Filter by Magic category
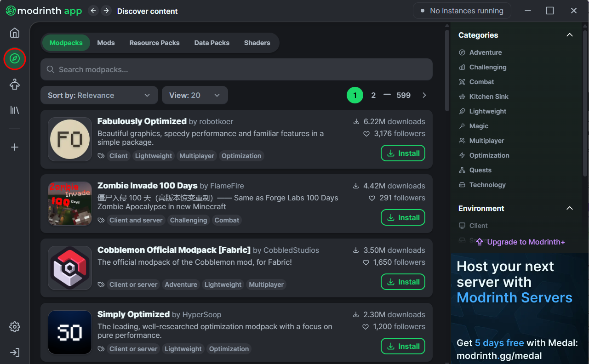 click(474, 126)
